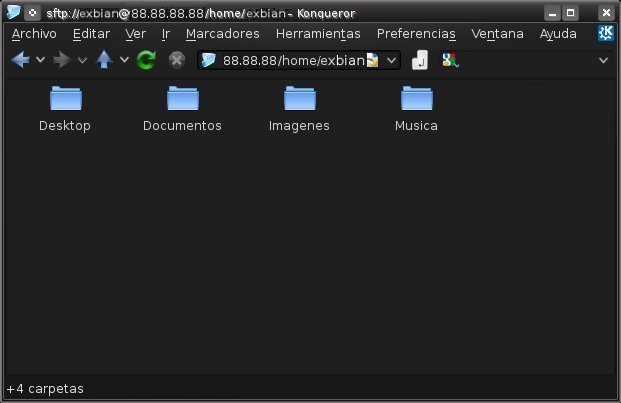Select the Documentos folder icon
Viewport: 621px width, 403px height.
coord(183,98)
